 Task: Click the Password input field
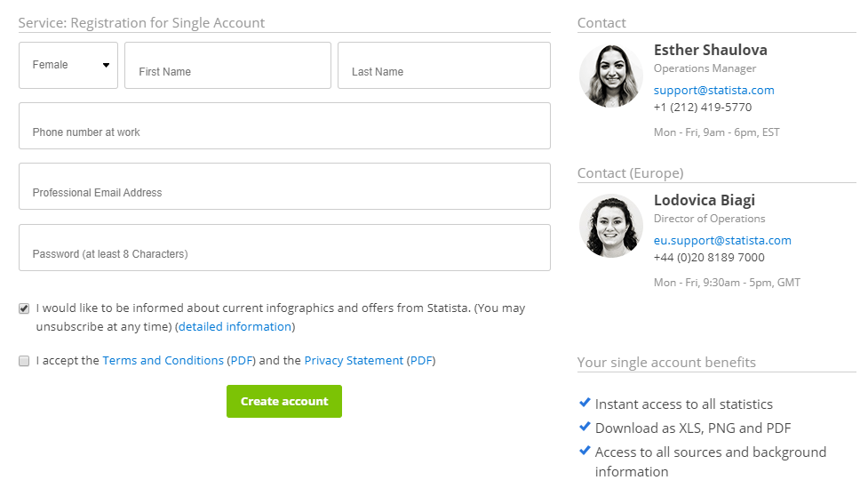coord(284,247)
